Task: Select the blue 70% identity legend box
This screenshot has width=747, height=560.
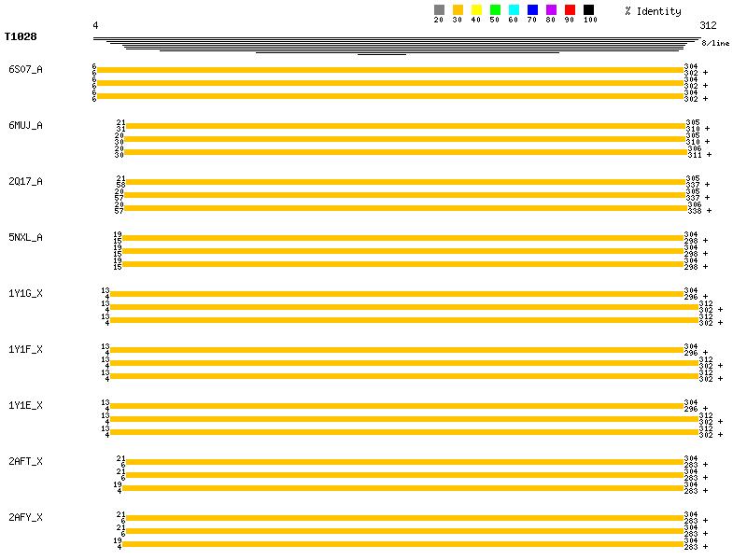Action: click(x=532, y=9)
